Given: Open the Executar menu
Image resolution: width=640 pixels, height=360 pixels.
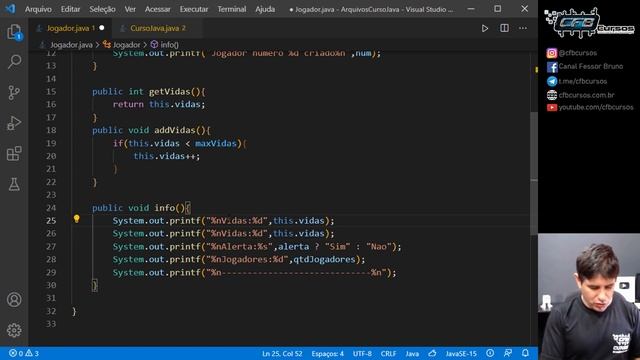Looking at the screenshot, I should pyautogui.click(x=193, y=9).
